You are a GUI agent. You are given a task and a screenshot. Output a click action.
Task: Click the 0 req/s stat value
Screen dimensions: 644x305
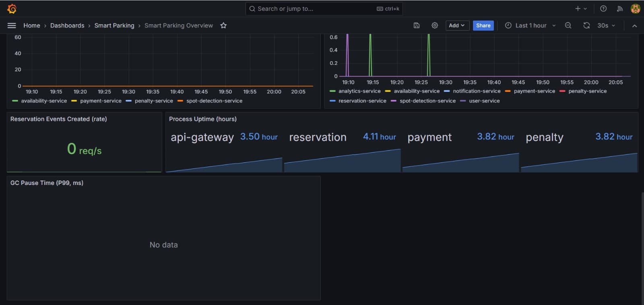pos(84,149)
